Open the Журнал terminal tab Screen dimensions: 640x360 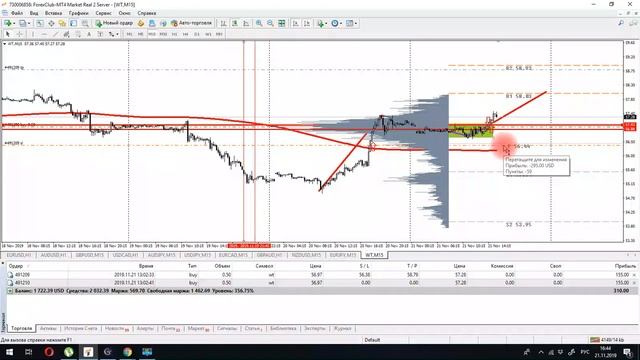[342, 328]
